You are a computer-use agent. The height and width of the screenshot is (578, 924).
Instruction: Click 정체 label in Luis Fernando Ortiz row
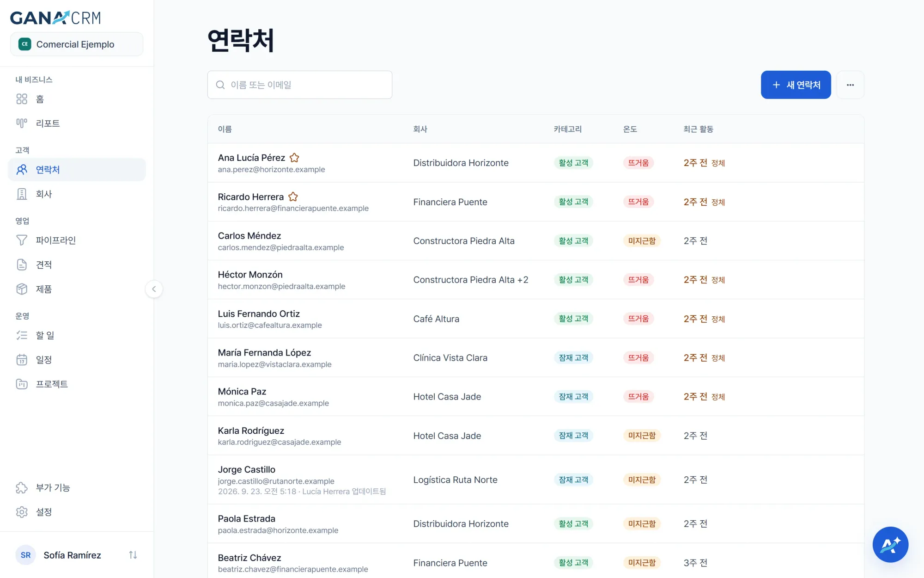tap(718, 319)
